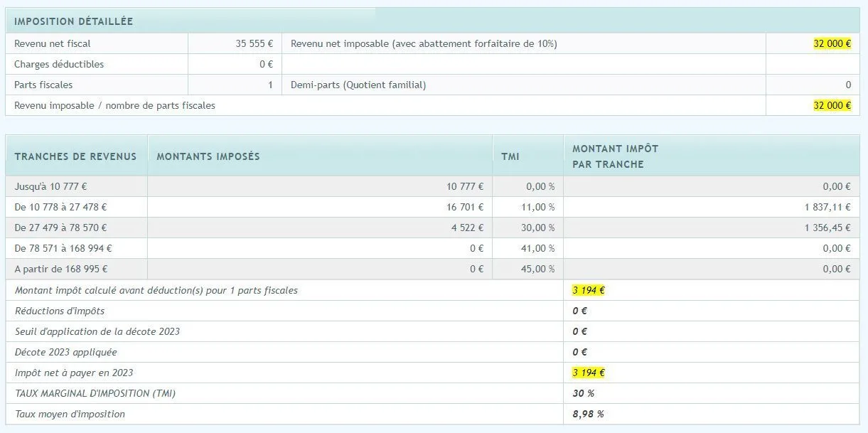The width and height of the screenshot is (868, 433).
Task: Click the TMI column header
Action: coord(510,156)
